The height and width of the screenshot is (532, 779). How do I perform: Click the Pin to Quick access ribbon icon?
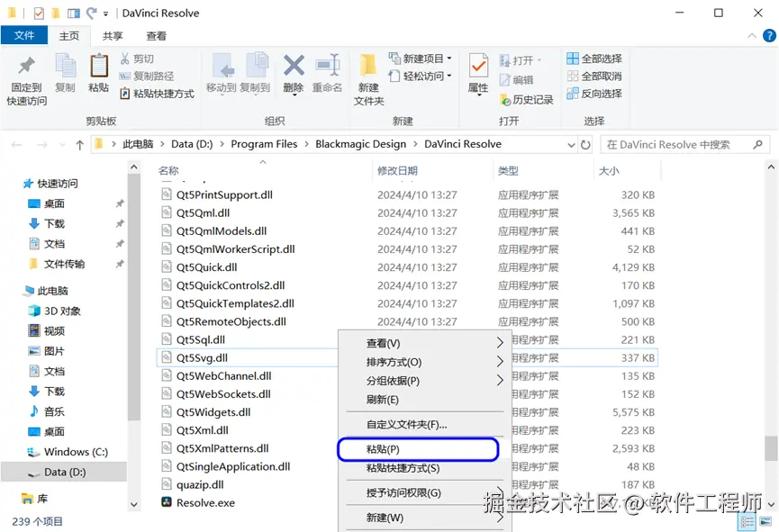[26, 66]
